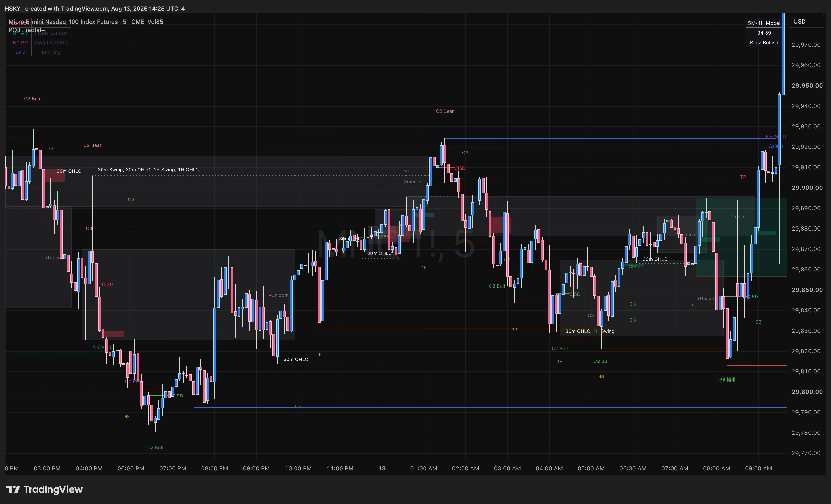Click the Pending status cell

click(51, 52)
